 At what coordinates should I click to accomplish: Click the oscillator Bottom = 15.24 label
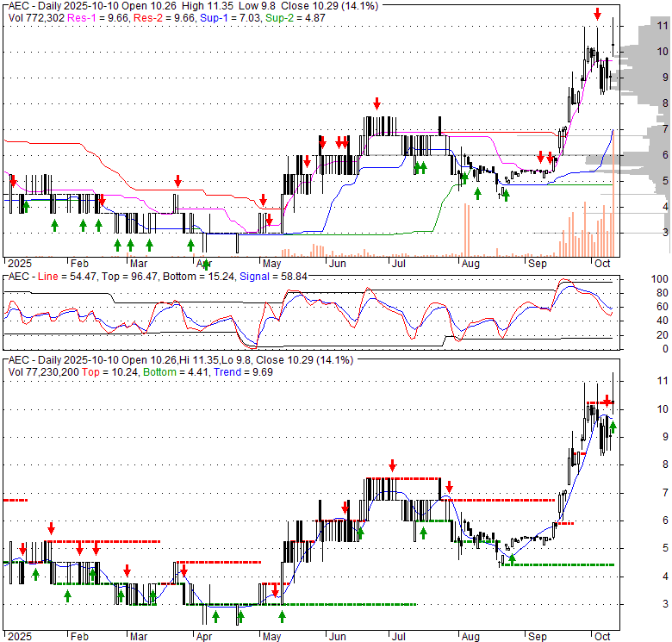[198, 277]
